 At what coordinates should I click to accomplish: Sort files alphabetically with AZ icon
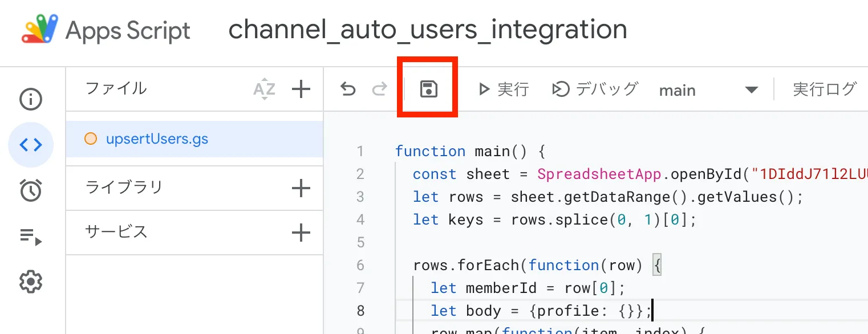point(264,89)
